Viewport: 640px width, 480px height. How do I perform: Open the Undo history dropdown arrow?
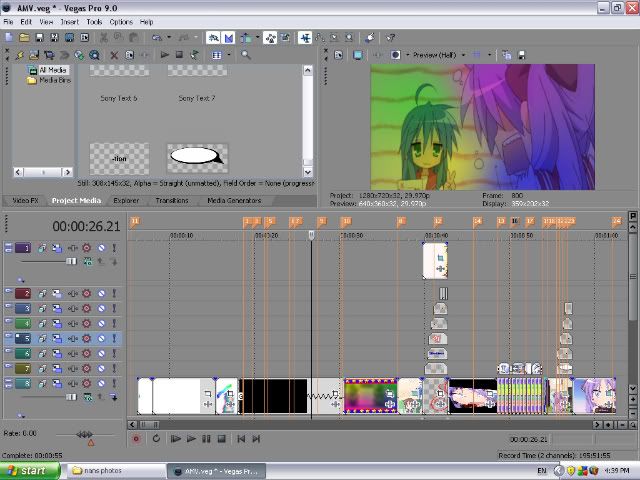point(169,38)
